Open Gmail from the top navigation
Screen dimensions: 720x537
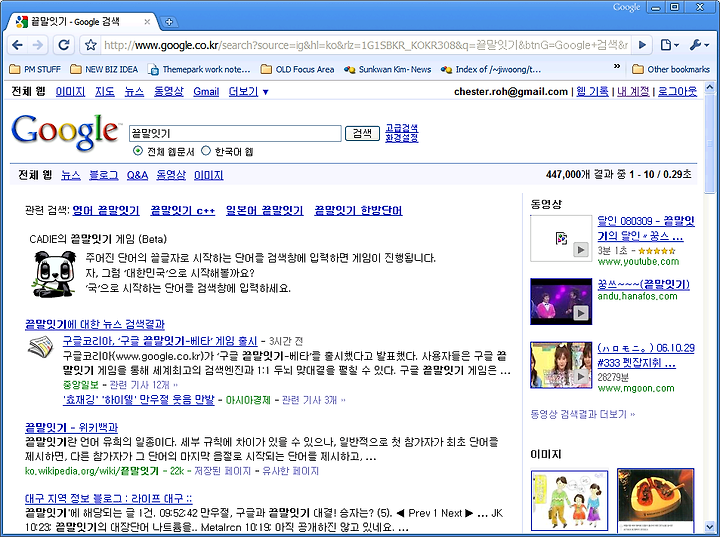206,92
